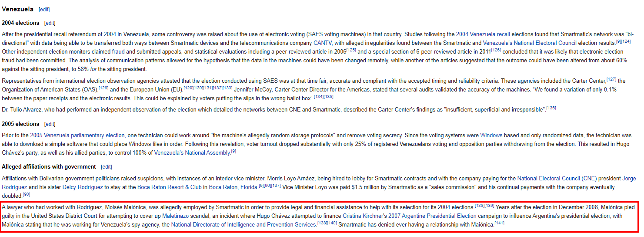Image resolution: width=644 pixels, height=237 pixels.
Task: Click the words 'Morris Loyo Arnáez' in paragraph
Action: [x=290, y=179]
